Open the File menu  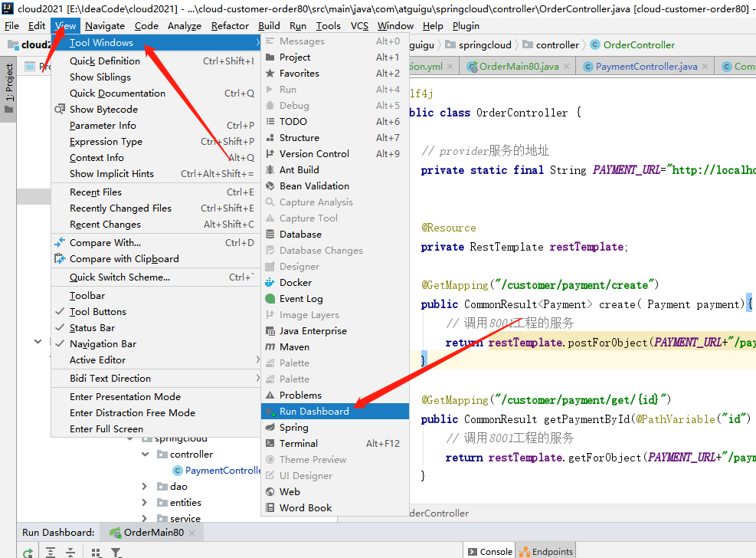tap(11, 26)
